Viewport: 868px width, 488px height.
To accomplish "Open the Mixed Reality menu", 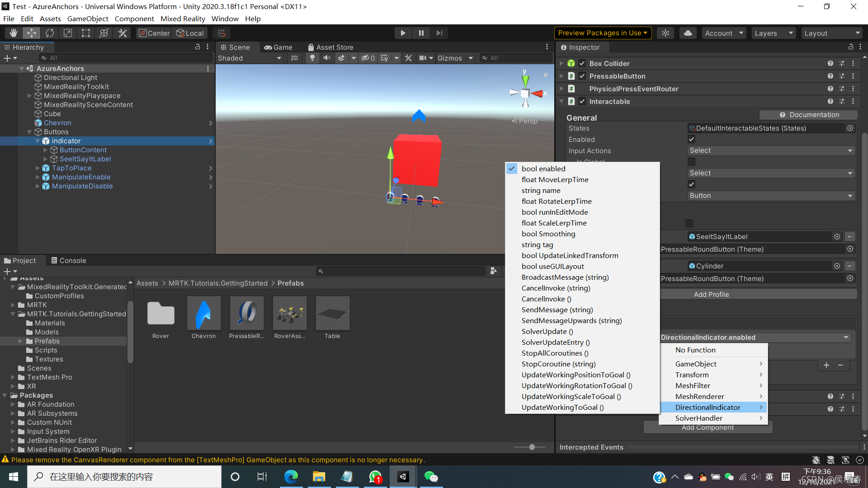I will tap(183, 19).
